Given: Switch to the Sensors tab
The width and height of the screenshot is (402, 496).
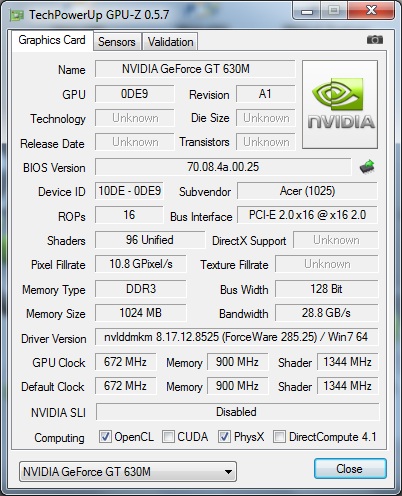Looking at the screenshot, I should [x=117, y=42].
